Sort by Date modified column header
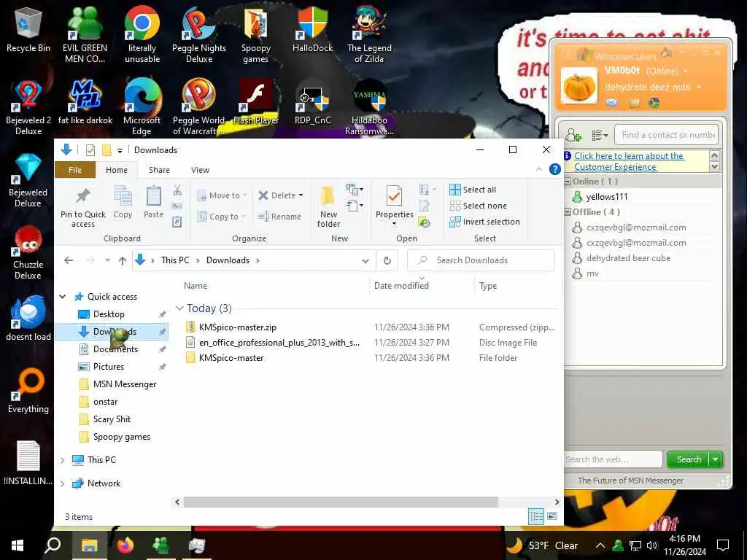 (401, 286)
